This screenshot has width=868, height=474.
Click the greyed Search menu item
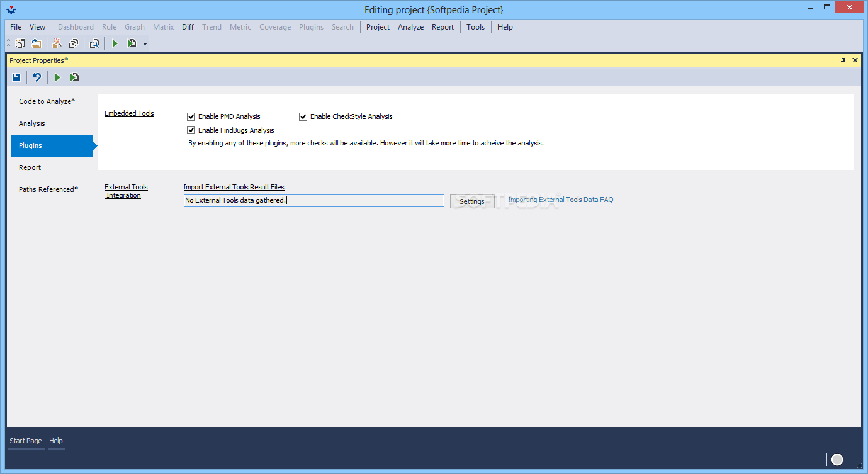[x=342, y=27]
